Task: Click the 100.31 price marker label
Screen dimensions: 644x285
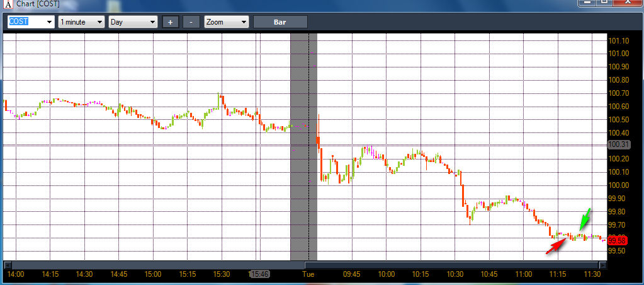Action: (x=619, y=144)
